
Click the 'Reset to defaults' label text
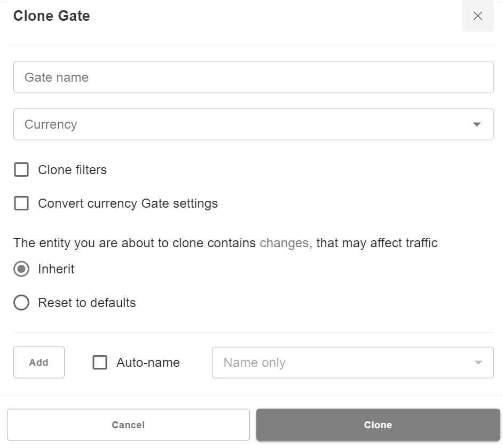pos(87,303)
